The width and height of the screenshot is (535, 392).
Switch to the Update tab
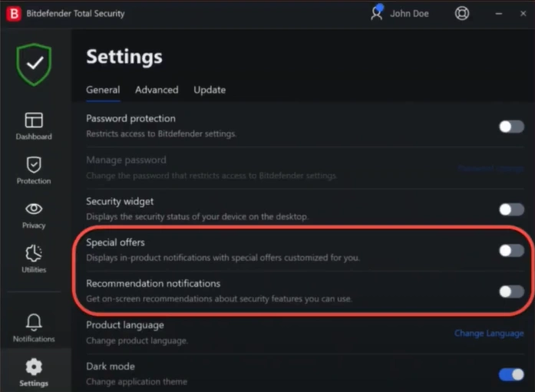click(x=210, y=90)
